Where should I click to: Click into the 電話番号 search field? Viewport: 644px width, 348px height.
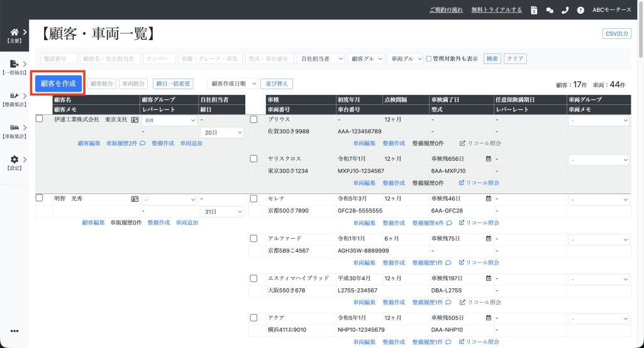click(x=58, y=58)
